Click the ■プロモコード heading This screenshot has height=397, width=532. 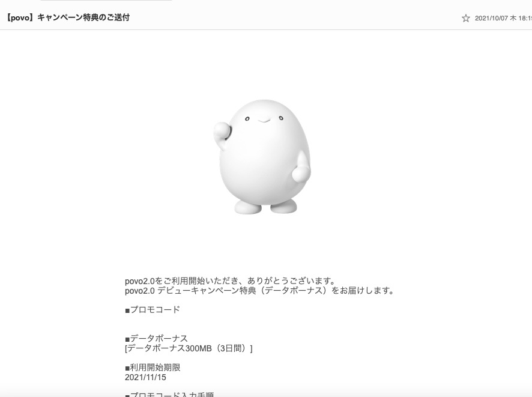[x=153, y=310]
